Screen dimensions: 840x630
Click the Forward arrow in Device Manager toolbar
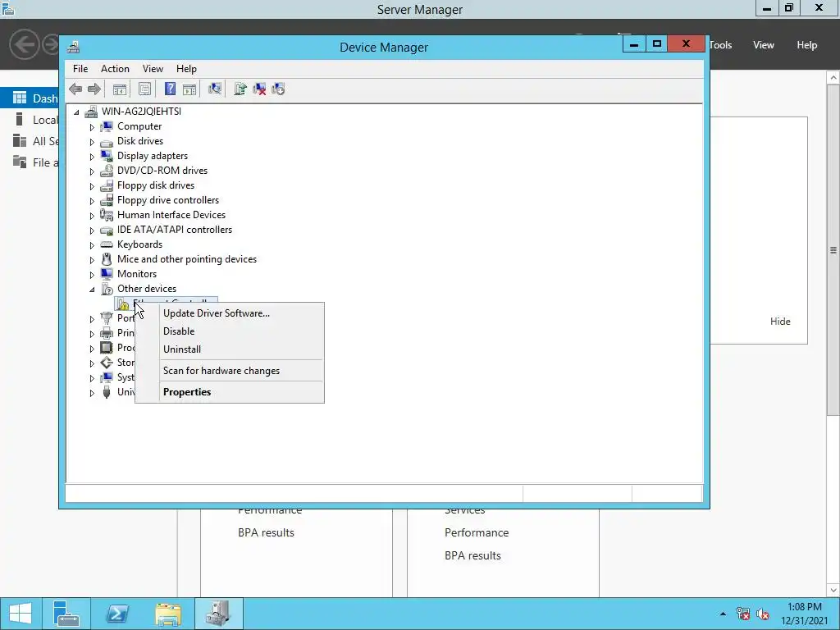pyautogui.click(x=94, y=89)
